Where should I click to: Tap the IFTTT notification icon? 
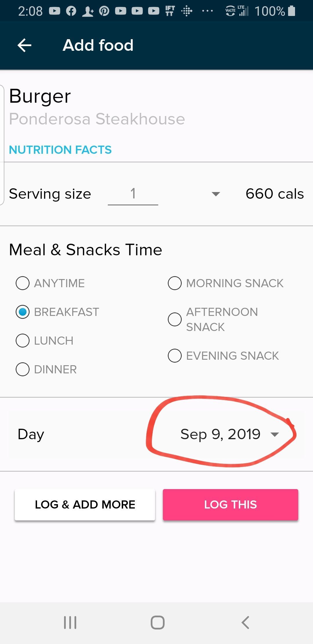click(x=170, y=11)
